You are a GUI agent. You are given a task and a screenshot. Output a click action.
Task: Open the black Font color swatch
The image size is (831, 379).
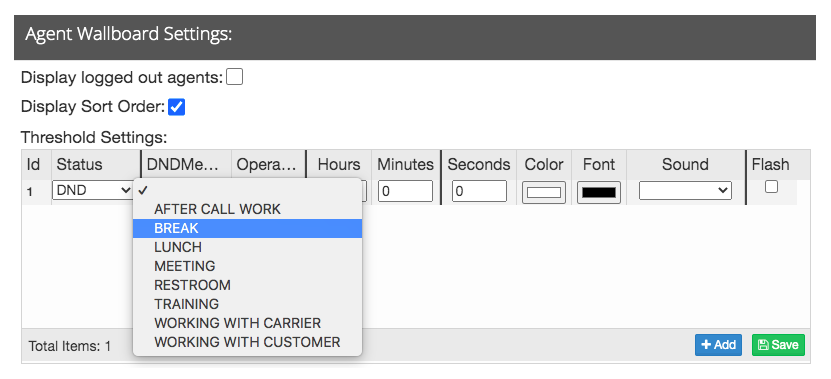[x=599, y=192]
